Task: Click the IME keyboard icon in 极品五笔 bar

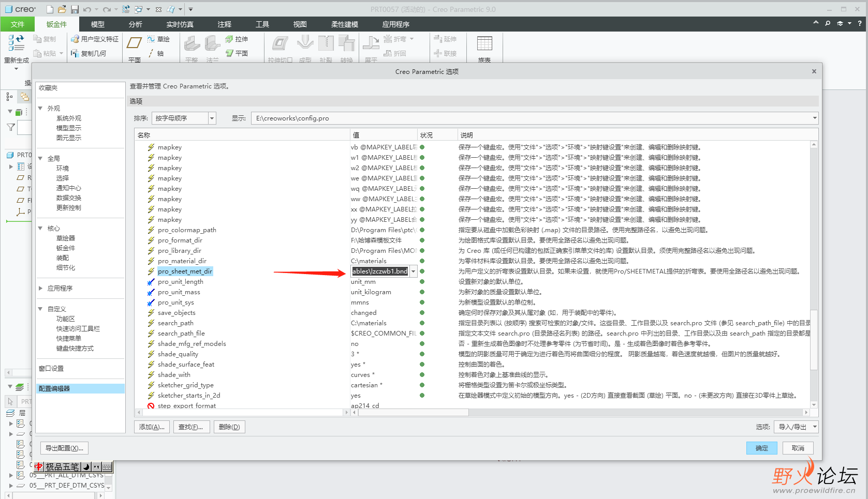Action: 107,467
